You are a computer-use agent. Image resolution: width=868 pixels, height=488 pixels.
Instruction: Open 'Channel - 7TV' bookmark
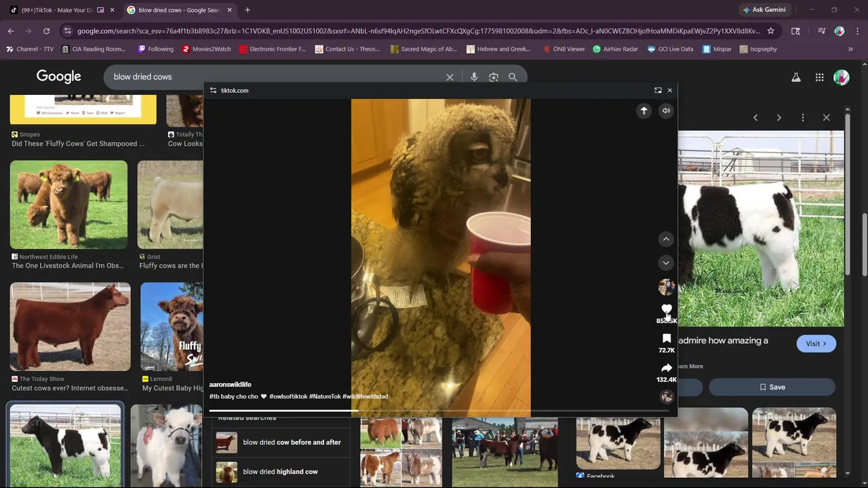tap(30, 49)
